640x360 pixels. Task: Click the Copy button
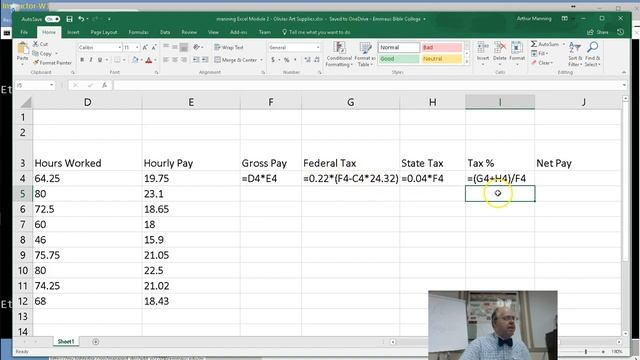coord(42,53)
